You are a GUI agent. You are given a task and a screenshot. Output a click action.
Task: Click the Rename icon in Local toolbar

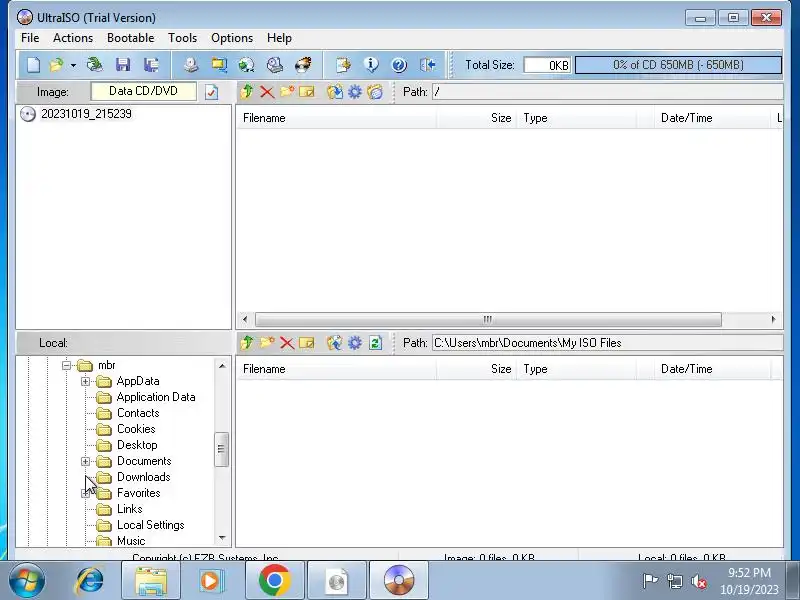click(307, 343)
